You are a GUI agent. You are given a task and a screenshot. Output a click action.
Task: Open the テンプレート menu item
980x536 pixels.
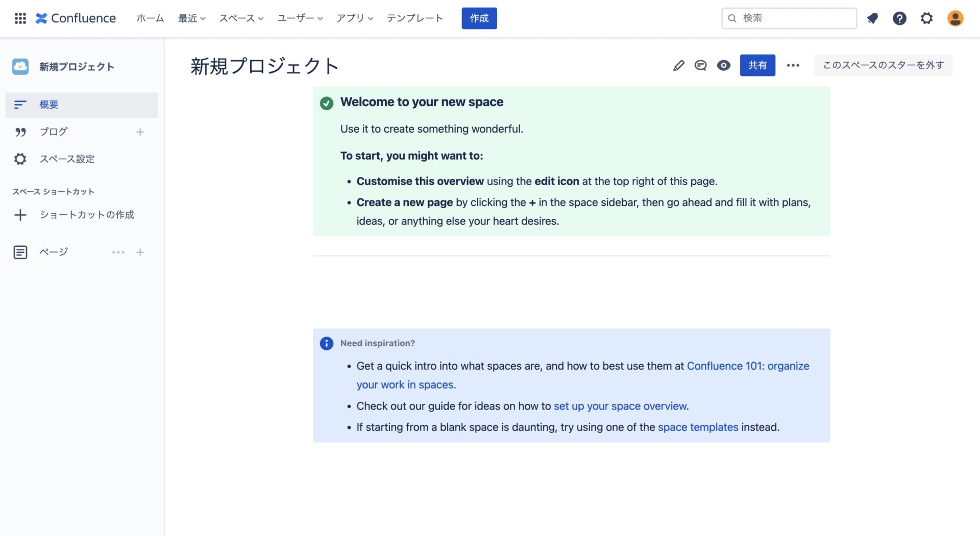click(415, 18)
